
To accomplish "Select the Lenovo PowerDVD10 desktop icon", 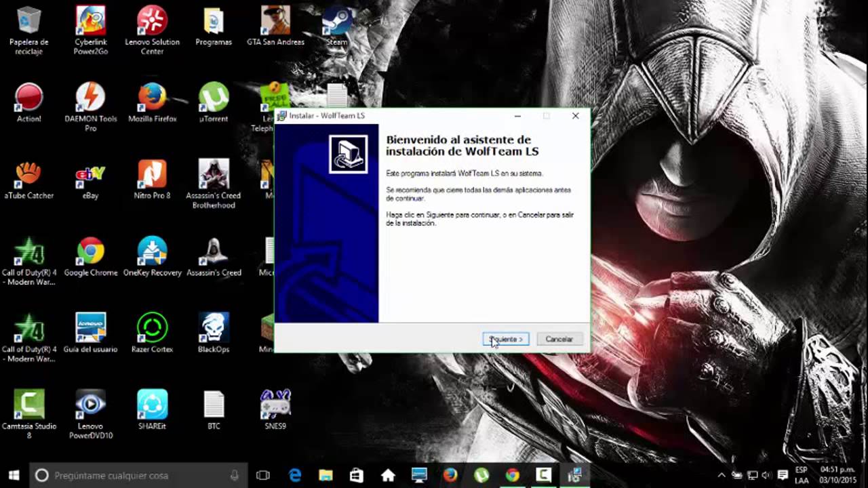I will 90,415.
